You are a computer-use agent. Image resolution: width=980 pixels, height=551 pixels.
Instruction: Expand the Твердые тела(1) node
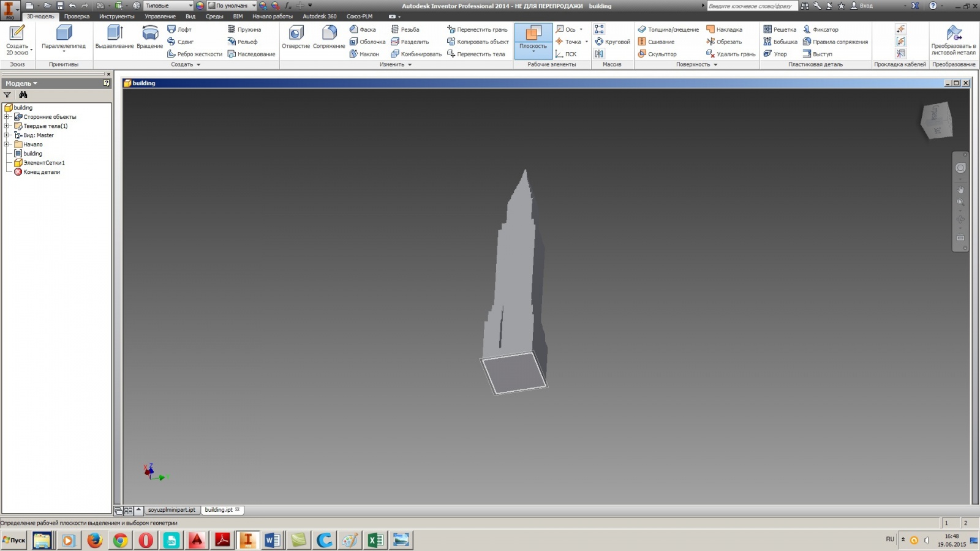click(7, 126)
